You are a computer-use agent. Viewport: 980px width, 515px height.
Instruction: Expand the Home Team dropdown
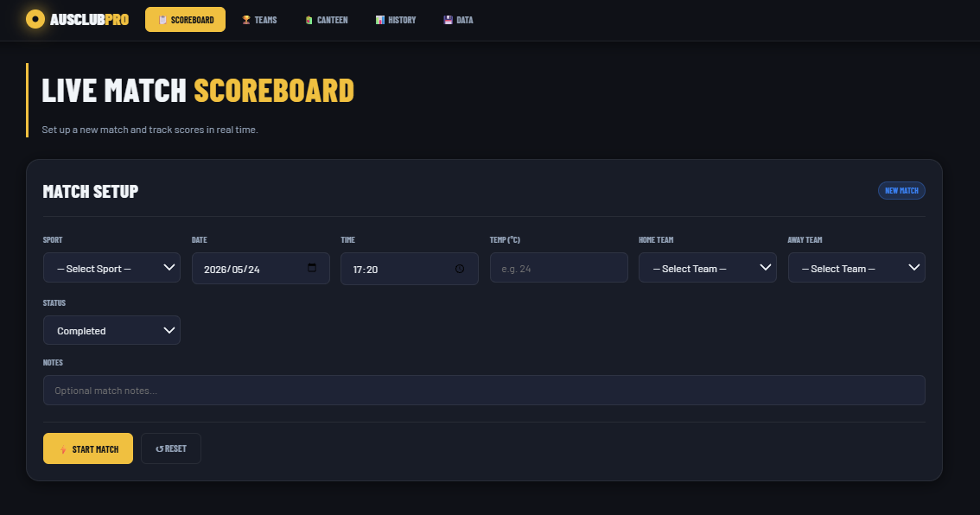tap(708, 268)
